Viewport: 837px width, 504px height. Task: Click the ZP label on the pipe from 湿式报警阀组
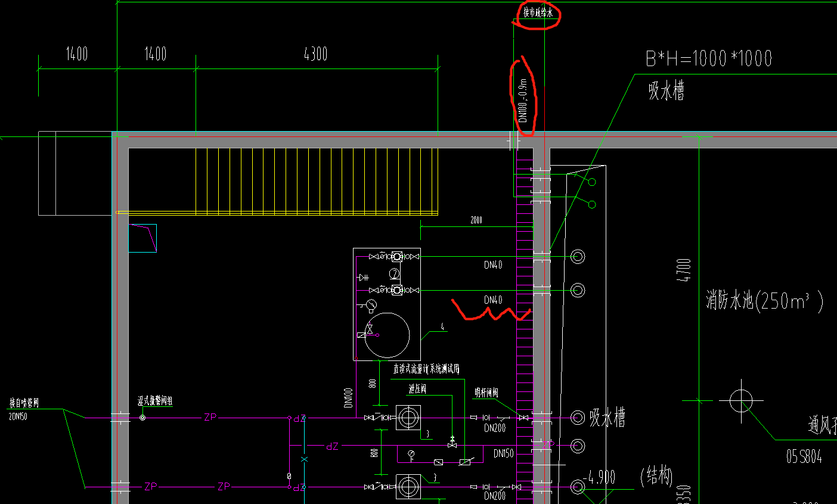tap(210, 418)
